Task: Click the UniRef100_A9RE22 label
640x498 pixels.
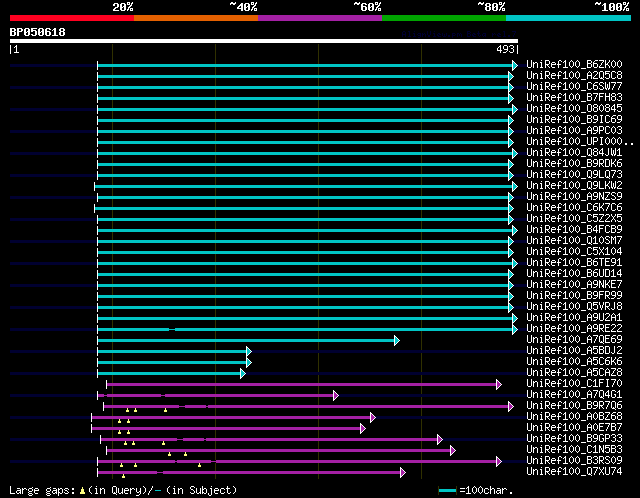Action: [x=574, y=329]
